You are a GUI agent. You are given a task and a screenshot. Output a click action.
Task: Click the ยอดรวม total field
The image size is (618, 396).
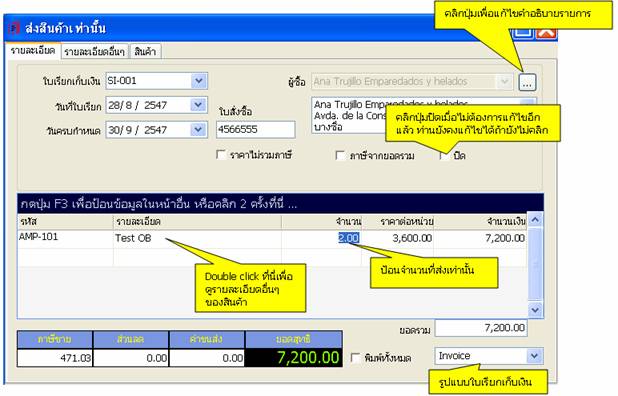481,328
